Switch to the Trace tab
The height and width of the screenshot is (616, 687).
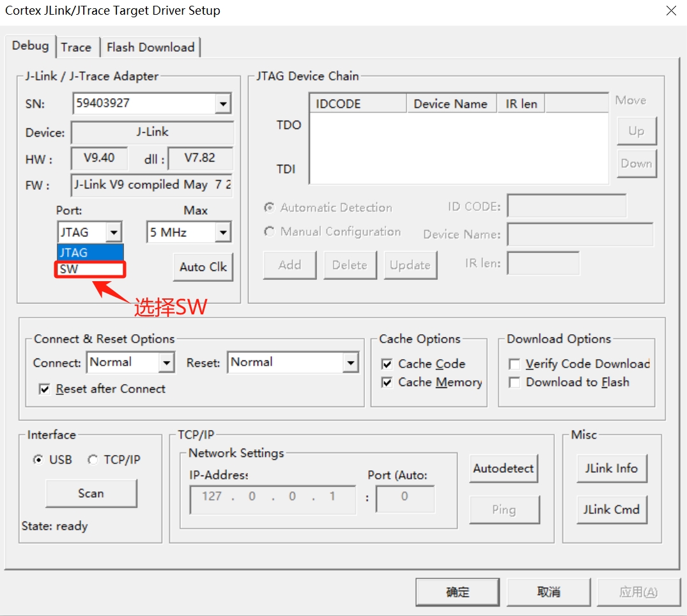pyautogui.click(x=76, y=47)
